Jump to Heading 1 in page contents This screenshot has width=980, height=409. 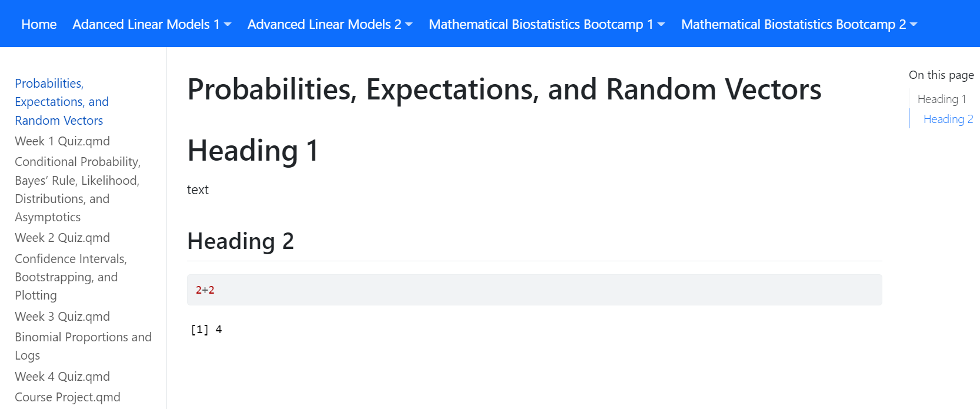point(941,99)
